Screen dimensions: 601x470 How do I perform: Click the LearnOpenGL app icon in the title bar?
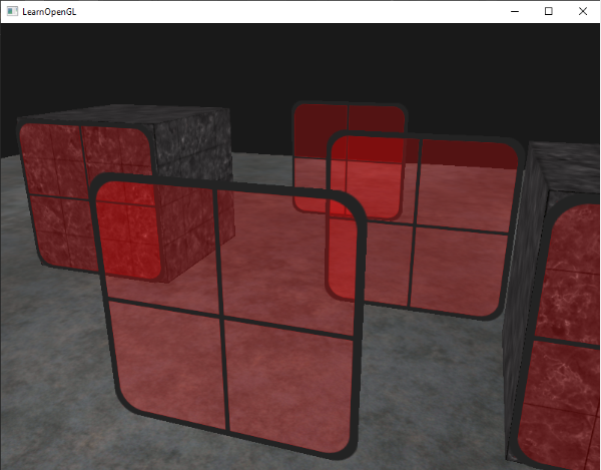coord(12,12)
